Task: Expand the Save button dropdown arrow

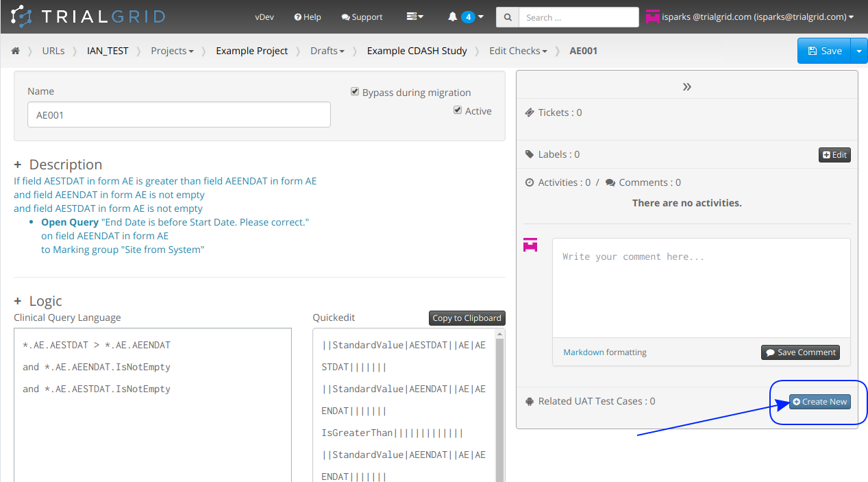Action: click(859, 51)
